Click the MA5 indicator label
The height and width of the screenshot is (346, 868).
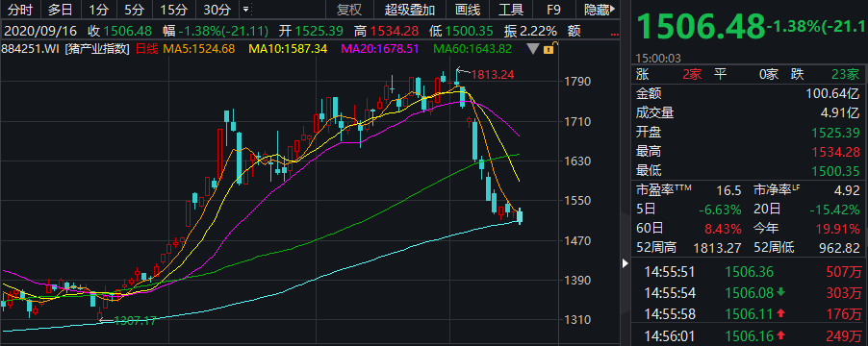click(199, 49)
